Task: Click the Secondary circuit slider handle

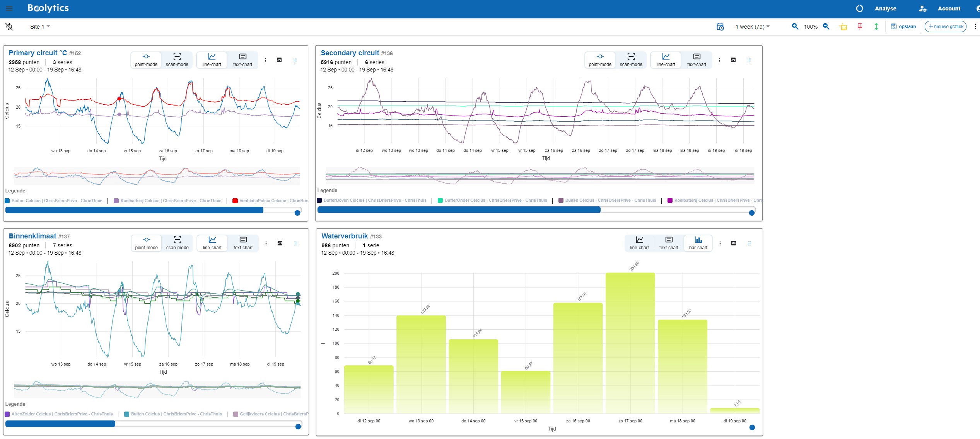Action: tap(752, 213)
